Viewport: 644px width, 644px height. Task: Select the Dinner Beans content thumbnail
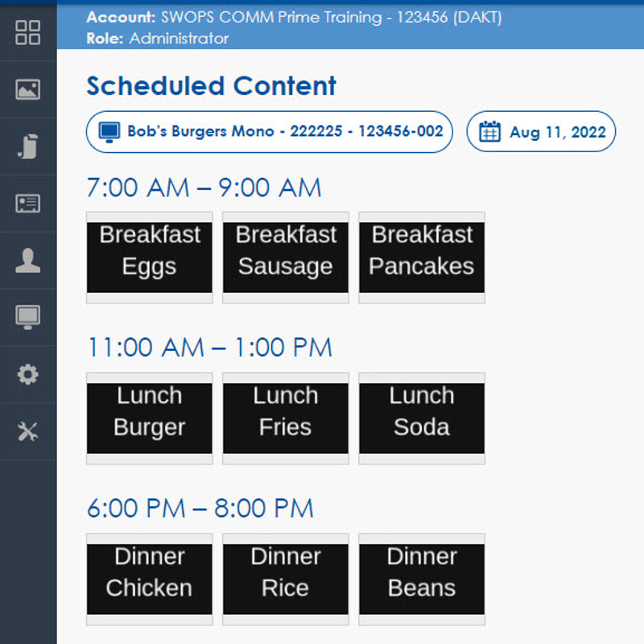(422, 580)
